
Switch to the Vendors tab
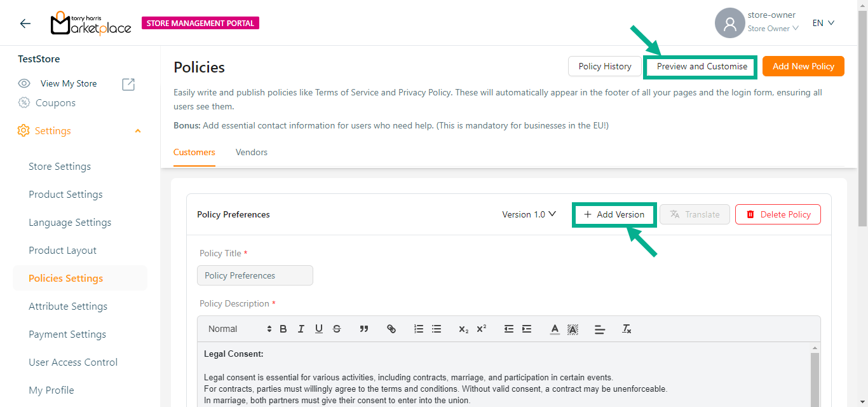[252, 153]
